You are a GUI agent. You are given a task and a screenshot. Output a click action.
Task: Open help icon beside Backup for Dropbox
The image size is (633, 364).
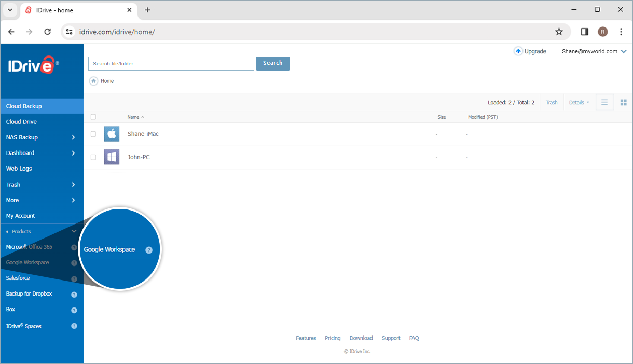coord(74,295)
